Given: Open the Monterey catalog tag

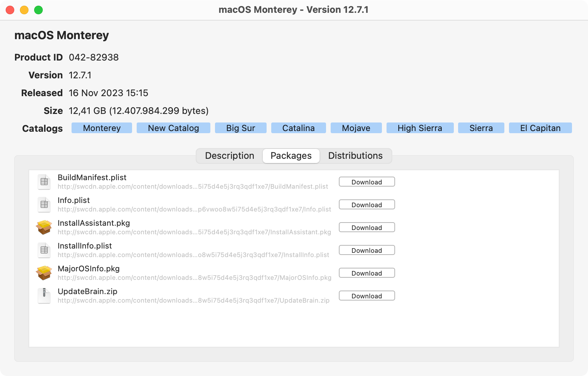Looking at the screenshot, I should coord(102,128).
